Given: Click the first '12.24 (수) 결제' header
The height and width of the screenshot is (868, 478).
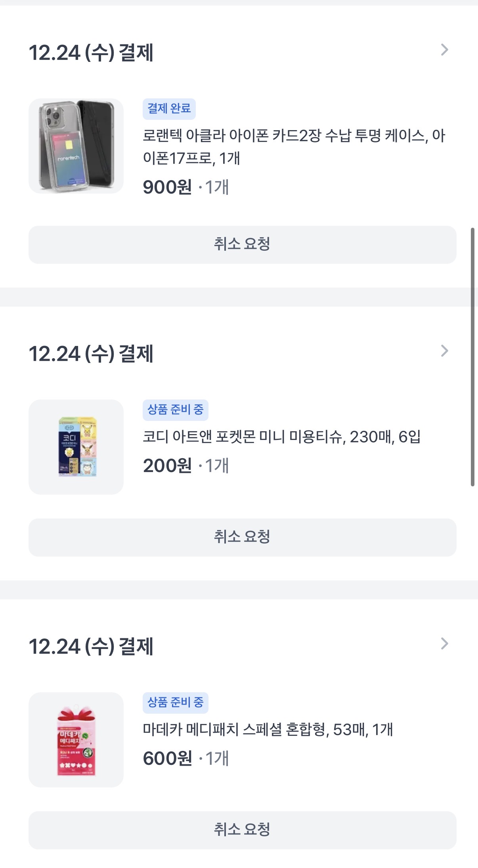Looking at the screenshot, I should point(91,53).
